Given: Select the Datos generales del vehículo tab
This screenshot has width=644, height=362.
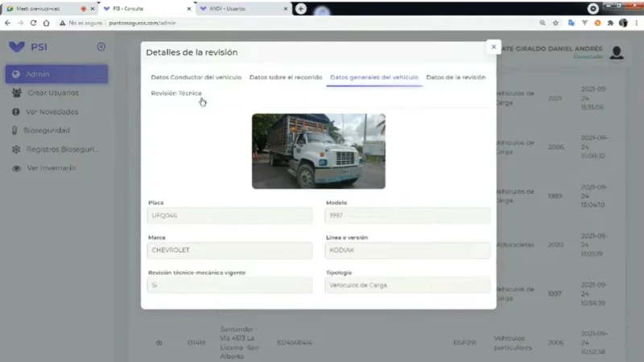Looking at the screenshot, I should 374,77.
